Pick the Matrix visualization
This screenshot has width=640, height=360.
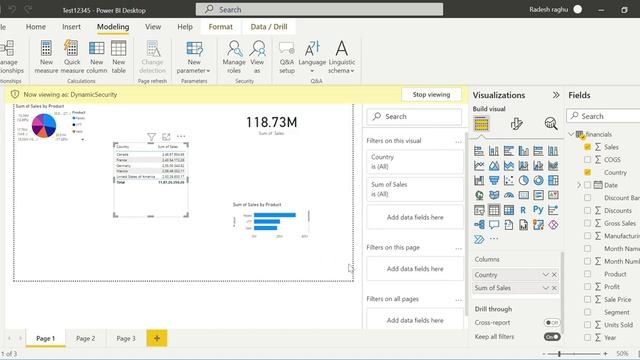coord(509,210)
